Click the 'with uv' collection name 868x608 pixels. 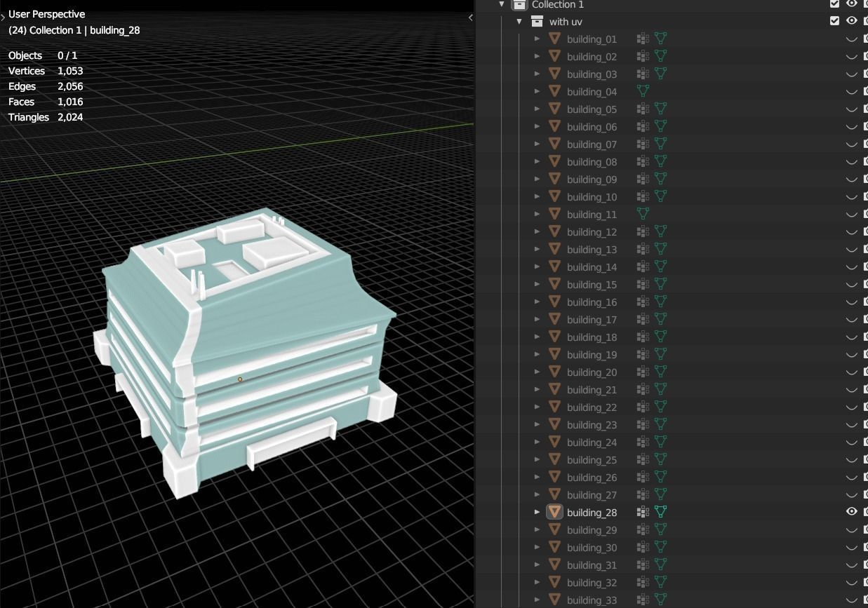566,22
